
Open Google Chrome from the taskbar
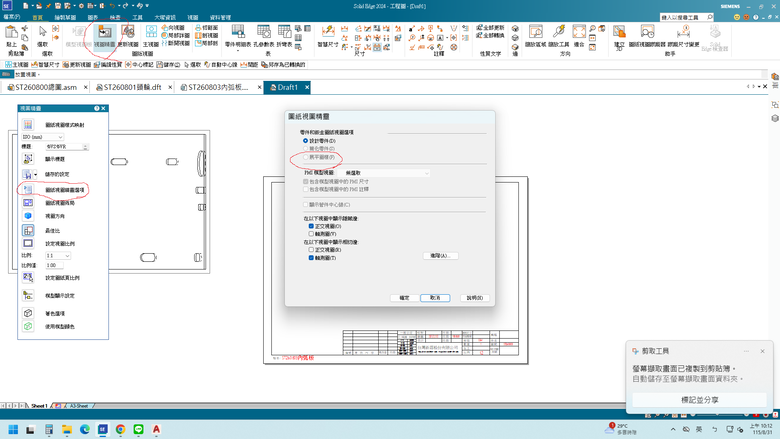tap(120, 430)
